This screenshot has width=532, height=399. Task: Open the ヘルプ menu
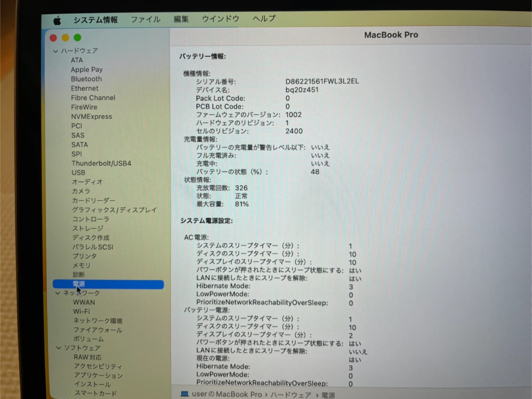click(264, 18)
